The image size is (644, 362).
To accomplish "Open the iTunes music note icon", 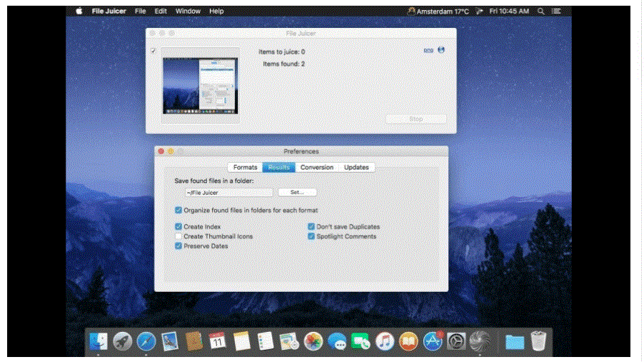I will pos(384,341).
